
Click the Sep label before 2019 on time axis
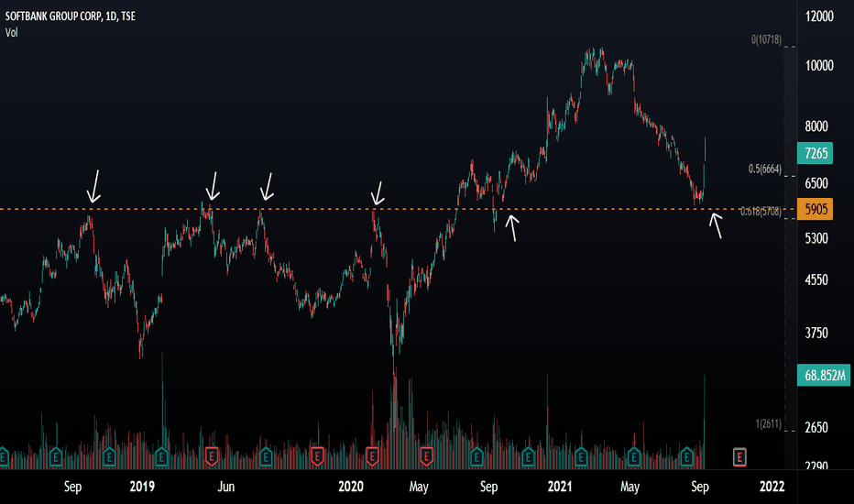click(x=73, y=486)
